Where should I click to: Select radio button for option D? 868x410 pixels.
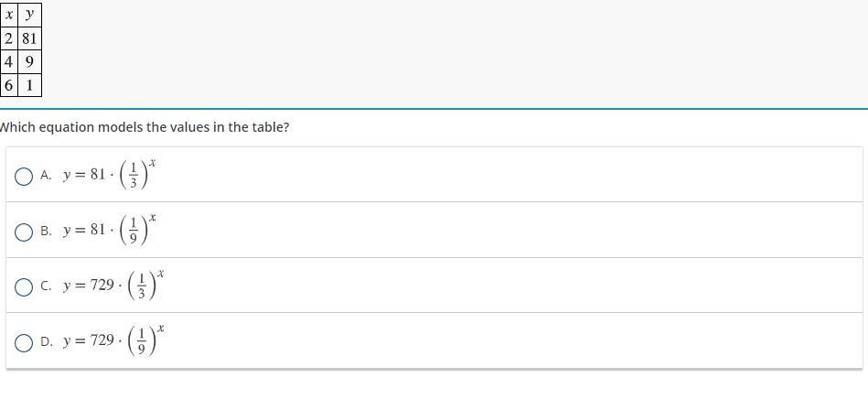coord(24,342)
